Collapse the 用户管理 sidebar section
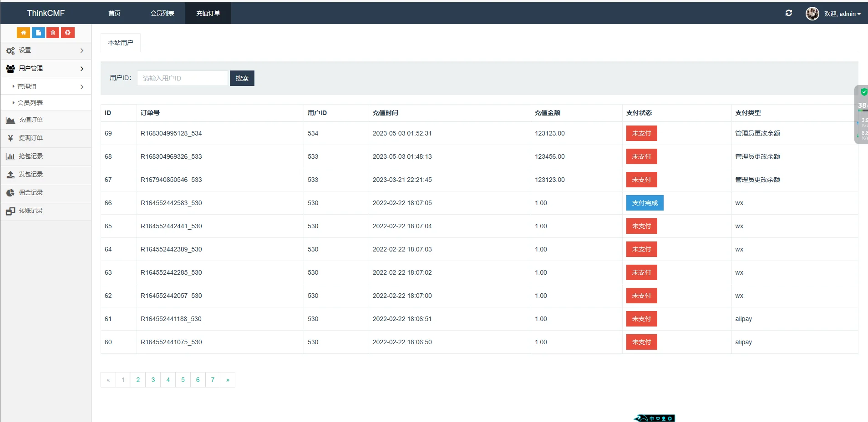Viewport: 868px width, 422px height. click(x=46, y=69)
